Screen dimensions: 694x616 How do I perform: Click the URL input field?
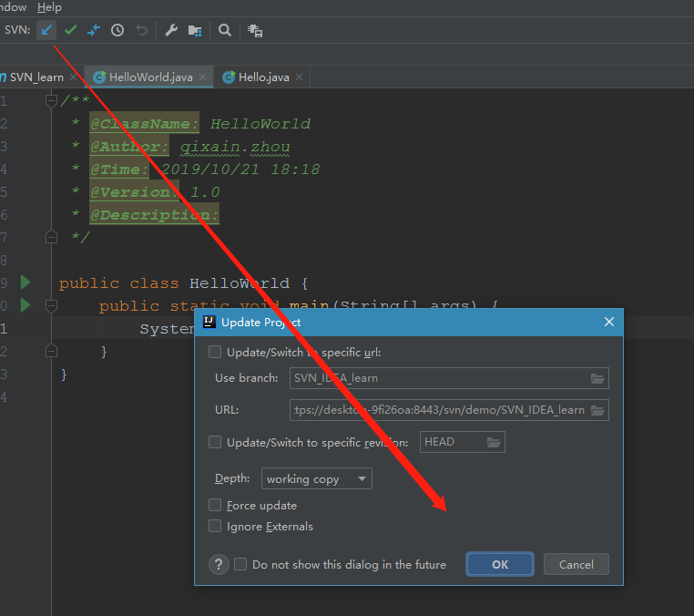point(449,410)
